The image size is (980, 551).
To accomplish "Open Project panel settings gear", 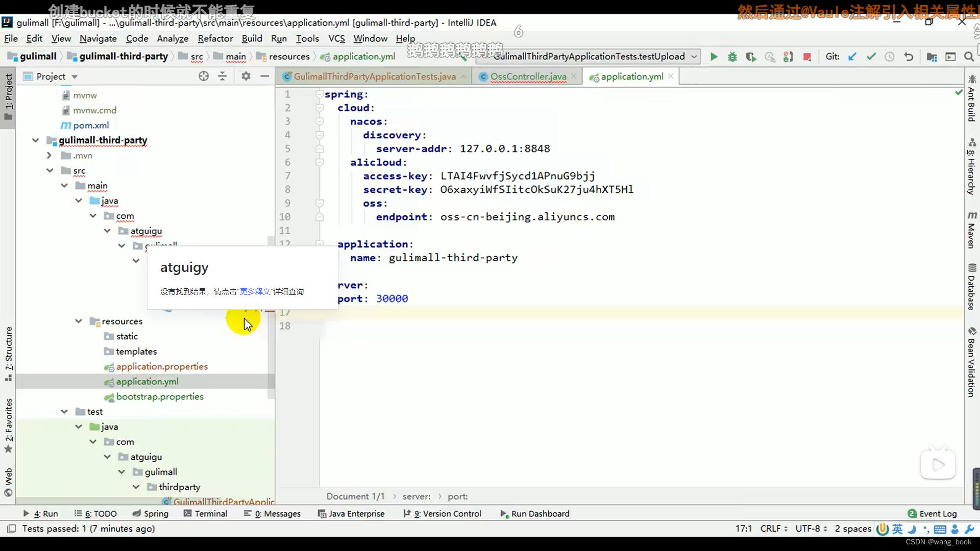I will coord(246,77).
